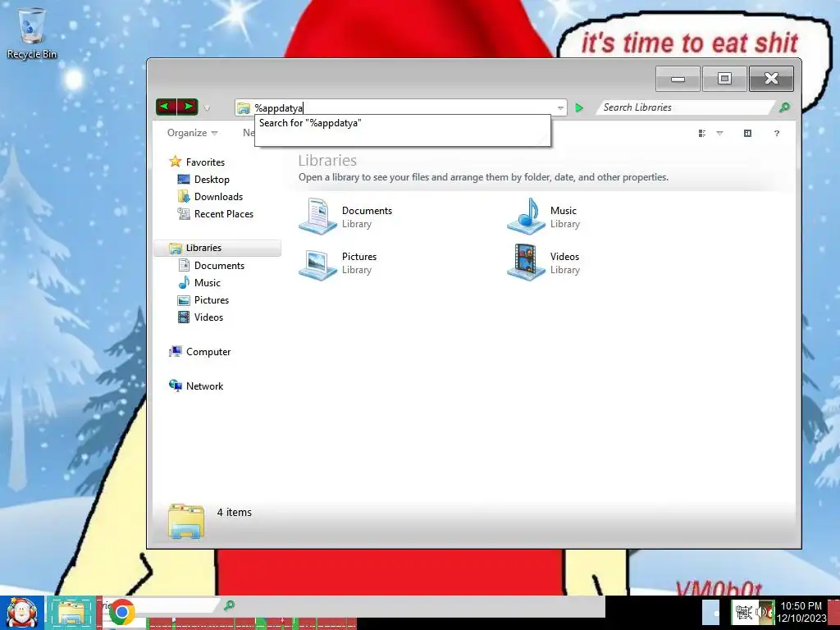Select the Documents library large icon

tap(317, 217)
